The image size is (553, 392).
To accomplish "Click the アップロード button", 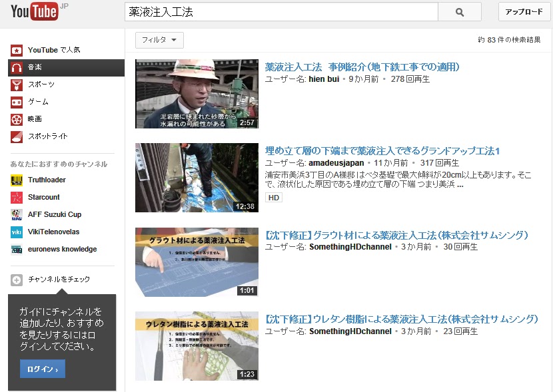I will click(524, 12).
